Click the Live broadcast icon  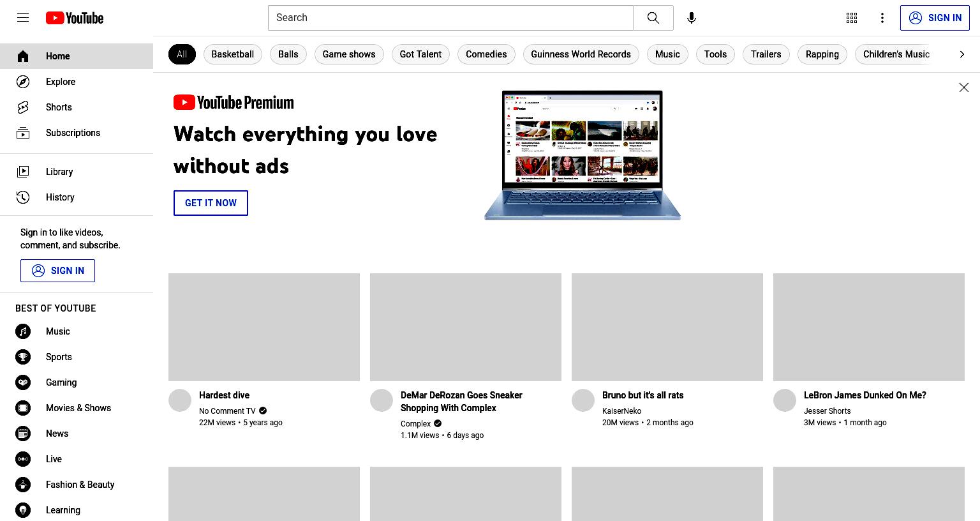pyautogui.click(x=23, y=459)
